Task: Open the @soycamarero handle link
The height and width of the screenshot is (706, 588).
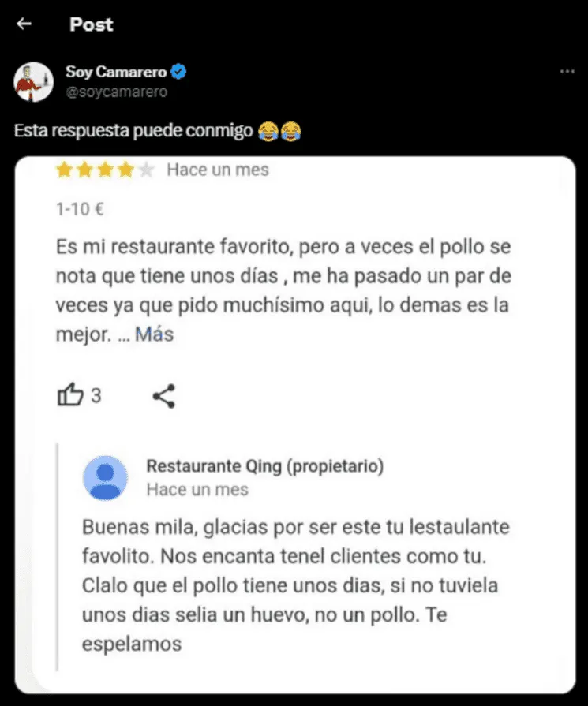Action: pos(117,91)
